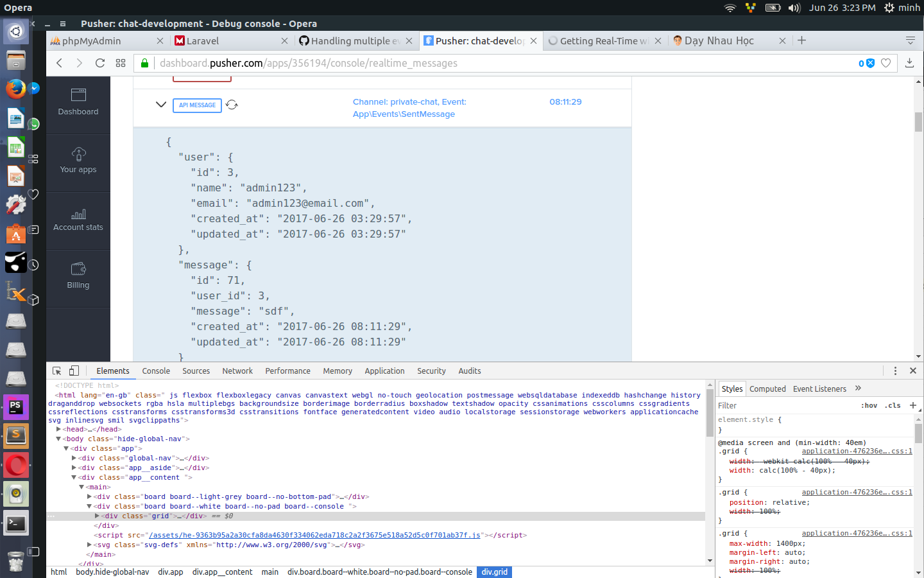The image size is (924, 578).
Task: Collapse the API MESSAGE event chevron
Action: click(x=161, y=105)
